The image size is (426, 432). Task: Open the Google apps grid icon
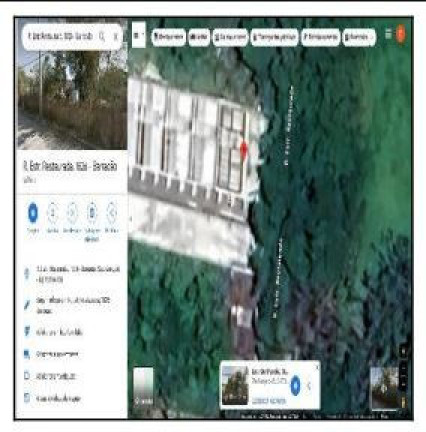(388, 34)
